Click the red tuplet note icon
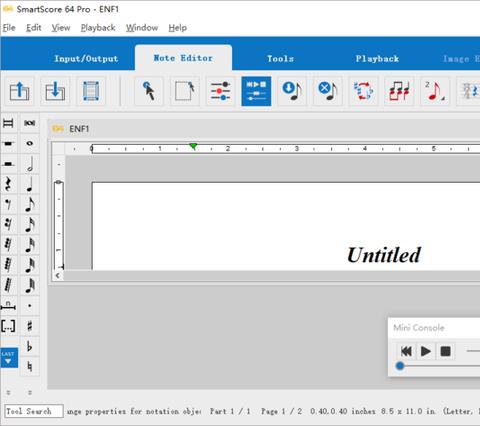The image size is (480, 426). click(x=434, y=91)
